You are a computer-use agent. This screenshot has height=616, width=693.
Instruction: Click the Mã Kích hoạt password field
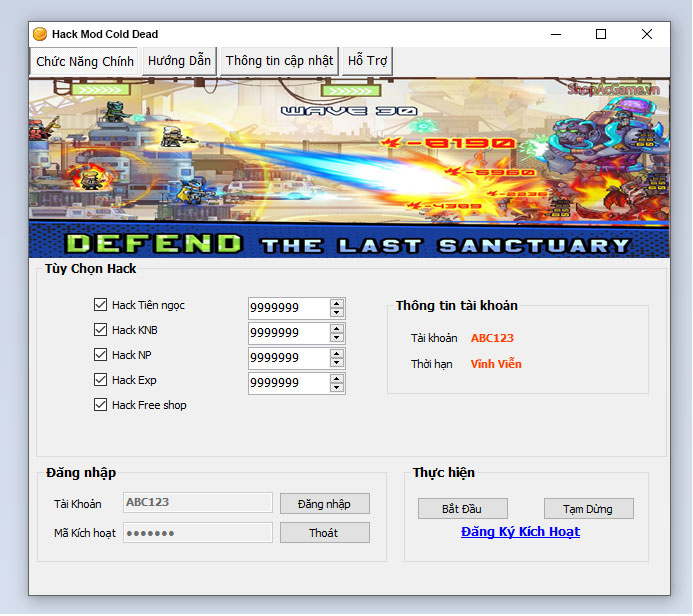pos(198,533)
